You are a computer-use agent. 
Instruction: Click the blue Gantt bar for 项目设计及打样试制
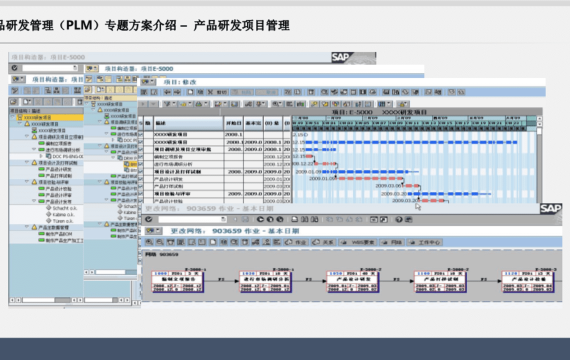366,172
